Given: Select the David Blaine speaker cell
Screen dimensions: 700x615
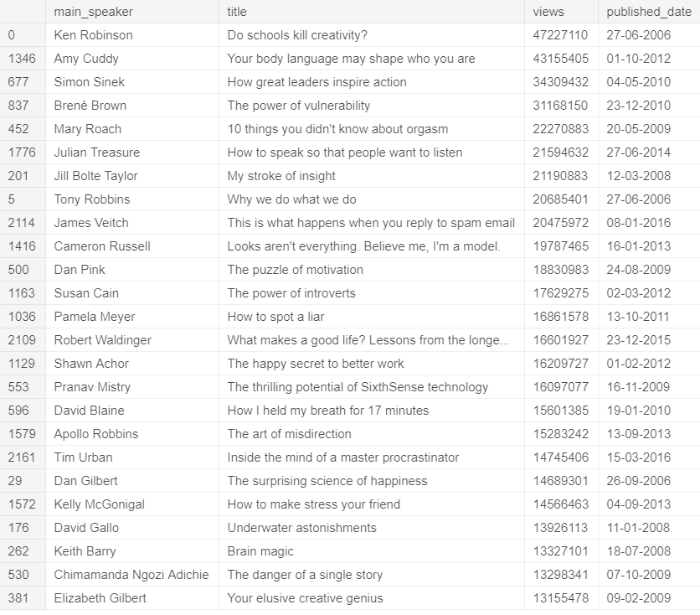Looking at the screenshot, I should click(89, 411).
